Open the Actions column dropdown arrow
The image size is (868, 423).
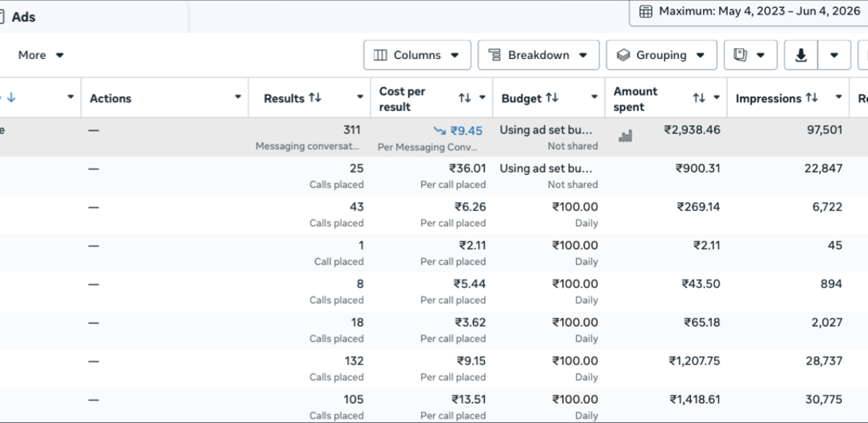tap(238, 97)
